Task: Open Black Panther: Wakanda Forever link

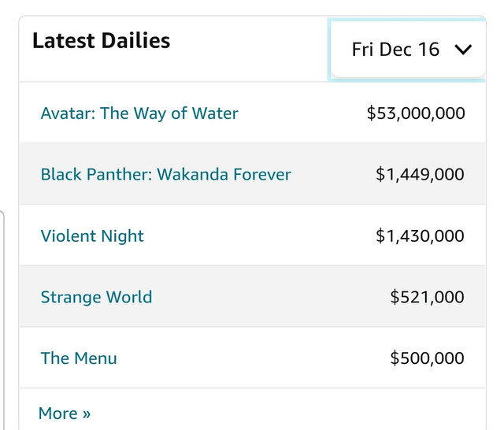Action: [165, 174]
